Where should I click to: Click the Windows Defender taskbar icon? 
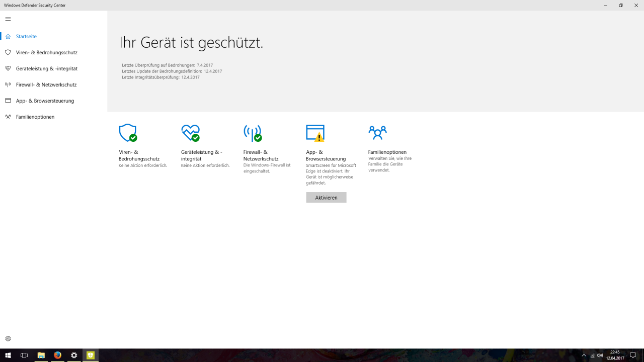(91, 355)
